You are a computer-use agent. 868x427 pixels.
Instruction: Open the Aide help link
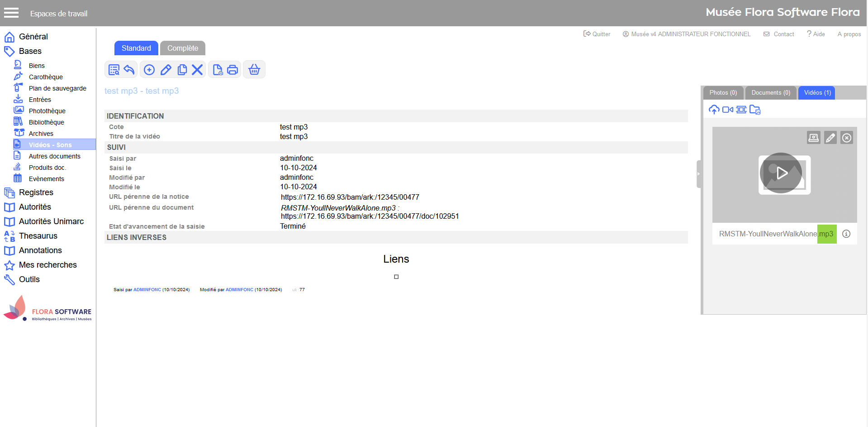pyautogui.click(x=816, y=34)
